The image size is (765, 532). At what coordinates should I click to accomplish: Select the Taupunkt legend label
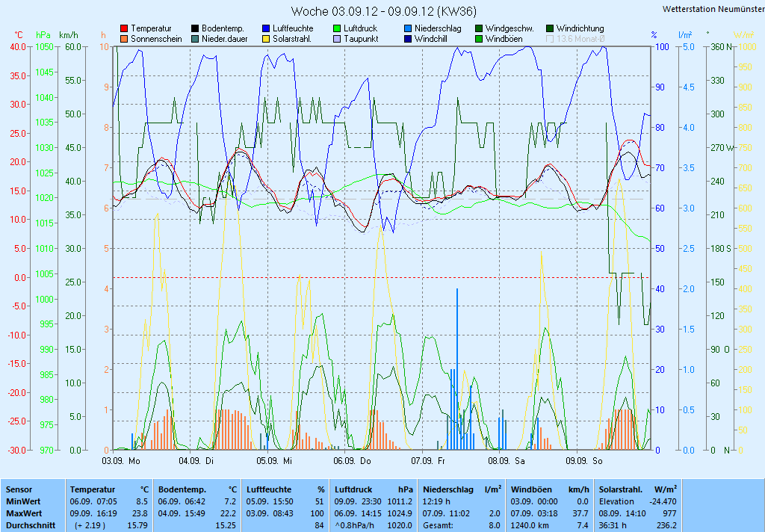(361, 39)
